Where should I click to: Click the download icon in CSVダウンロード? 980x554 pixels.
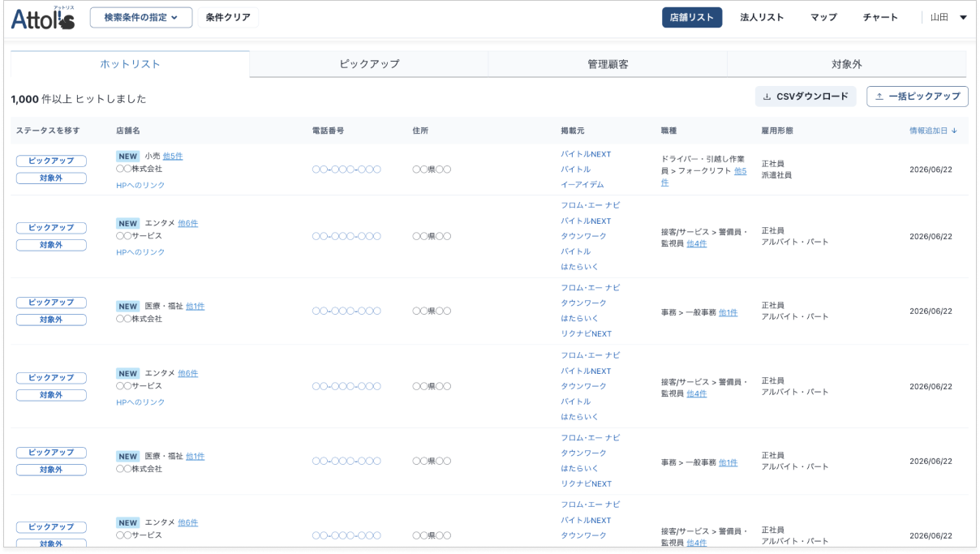[x=767, y=97]
